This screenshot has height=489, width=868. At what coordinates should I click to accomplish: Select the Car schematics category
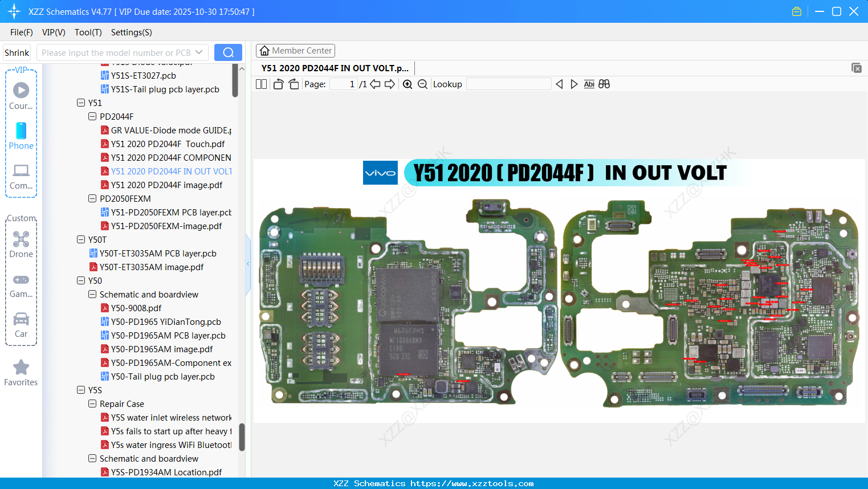coord(21,325)
